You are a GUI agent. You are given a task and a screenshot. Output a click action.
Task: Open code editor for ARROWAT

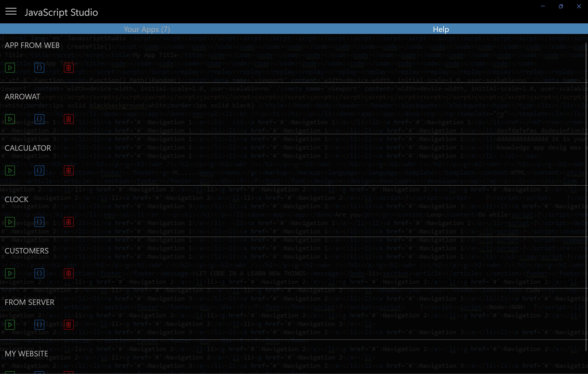click(39, 119)
